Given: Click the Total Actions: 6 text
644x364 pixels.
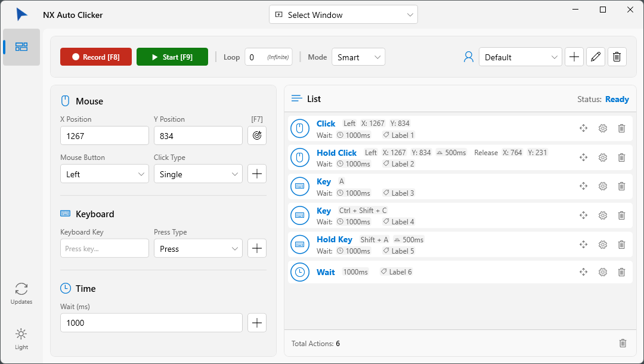Looking at the screenshot, I should (315, 344).
